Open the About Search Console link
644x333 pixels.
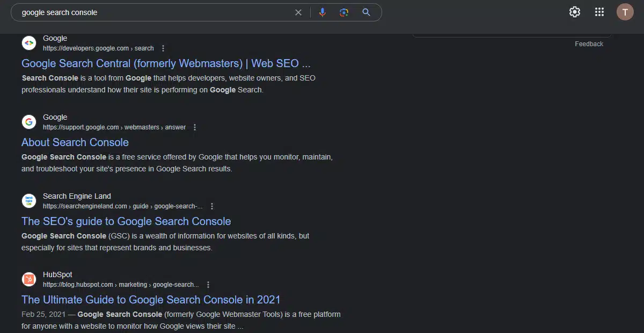click(75, 142)
